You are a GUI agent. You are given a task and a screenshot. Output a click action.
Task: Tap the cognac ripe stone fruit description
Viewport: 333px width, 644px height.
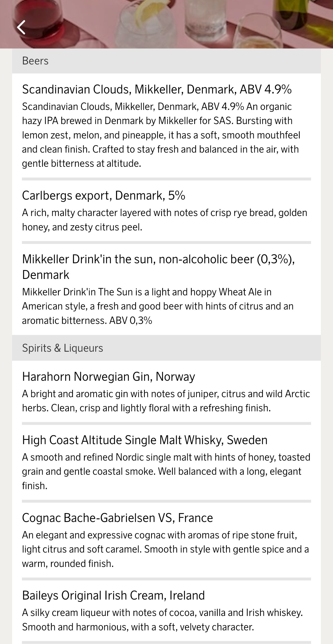[x=165, y=549]
